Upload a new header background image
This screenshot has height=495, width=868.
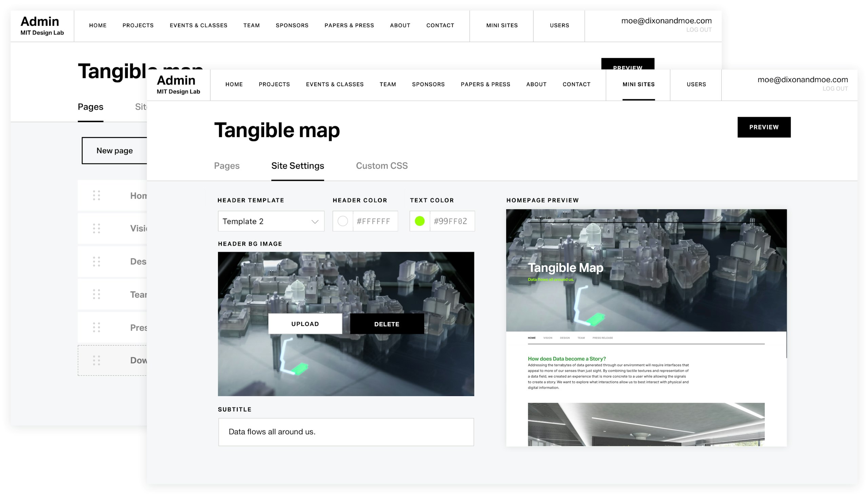pyautogui.click(x=305, y=324)
